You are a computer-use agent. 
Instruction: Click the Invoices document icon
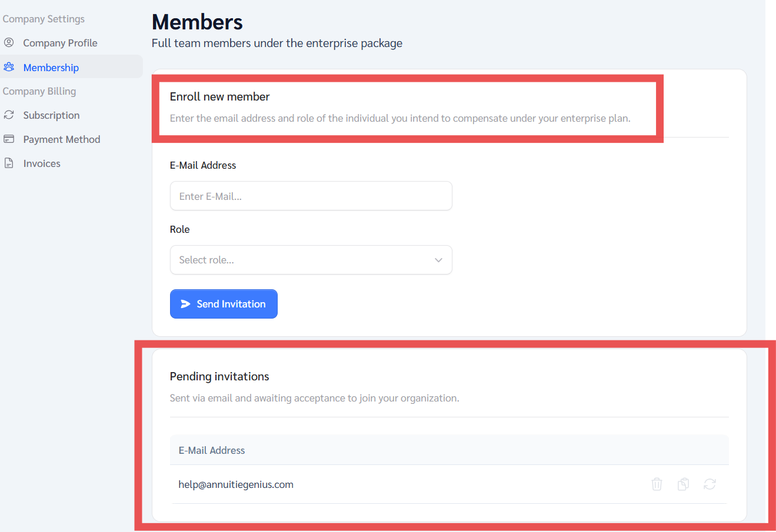(x=9, y=163)
